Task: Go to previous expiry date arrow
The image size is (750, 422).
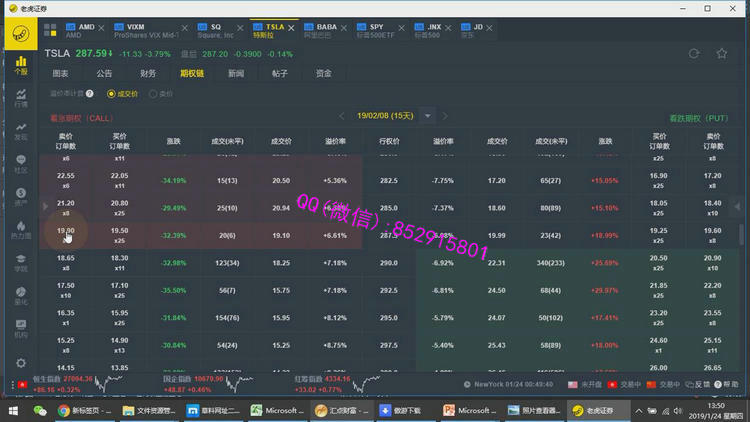Action: pos(340,116)
